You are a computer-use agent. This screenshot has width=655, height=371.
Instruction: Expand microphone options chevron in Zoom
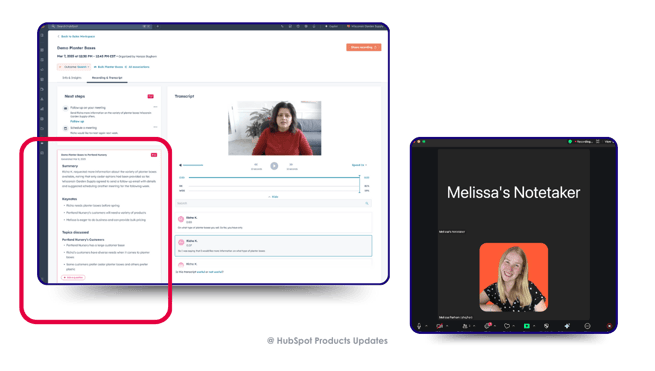pyautogui.click(x=426, y=326)
